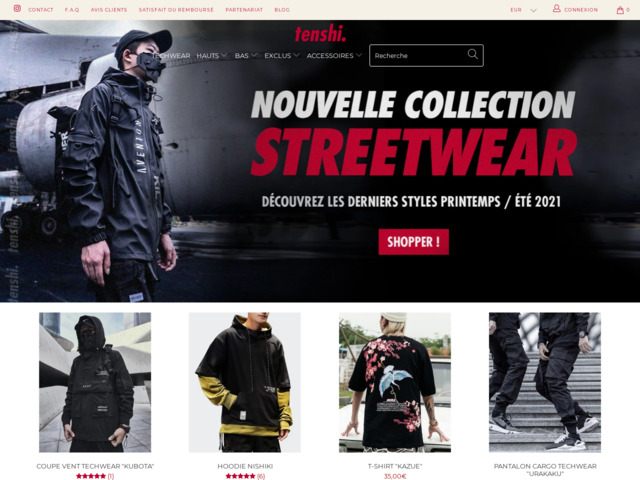Screen dimensions: 640x480
Task: Open the Pantalon Cargo Urakaku thumbnail
Action: coord(545,382)
